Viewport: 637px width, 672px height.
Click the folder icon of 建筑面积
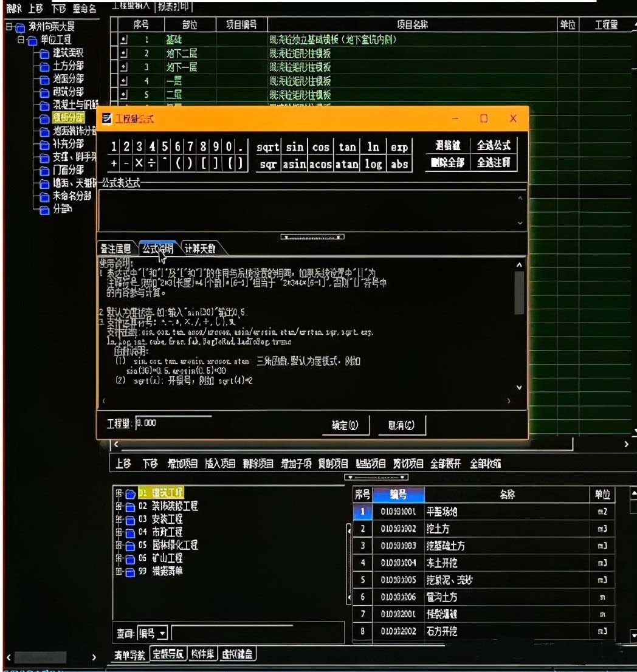(44, 53)
